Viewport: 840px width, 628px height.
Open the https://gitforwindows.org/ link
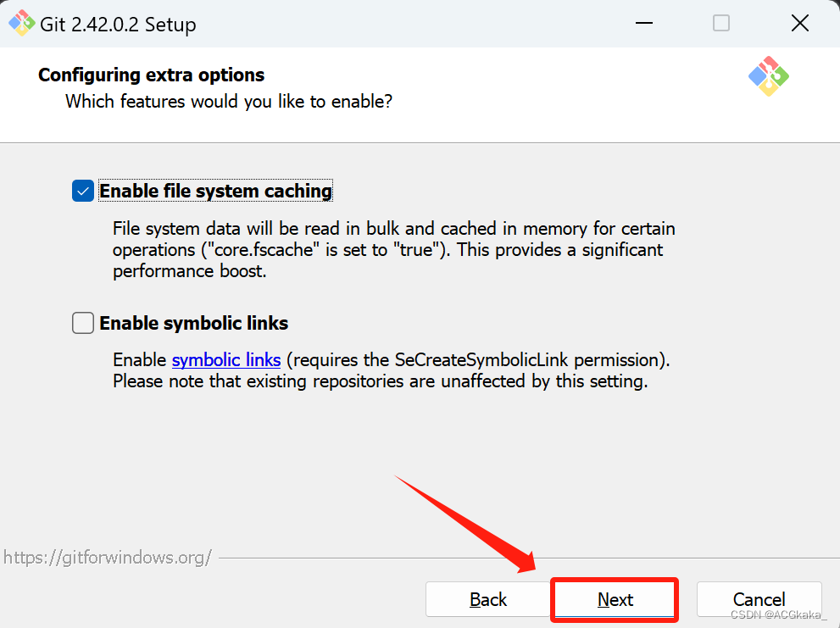click(x=108, y=558)
